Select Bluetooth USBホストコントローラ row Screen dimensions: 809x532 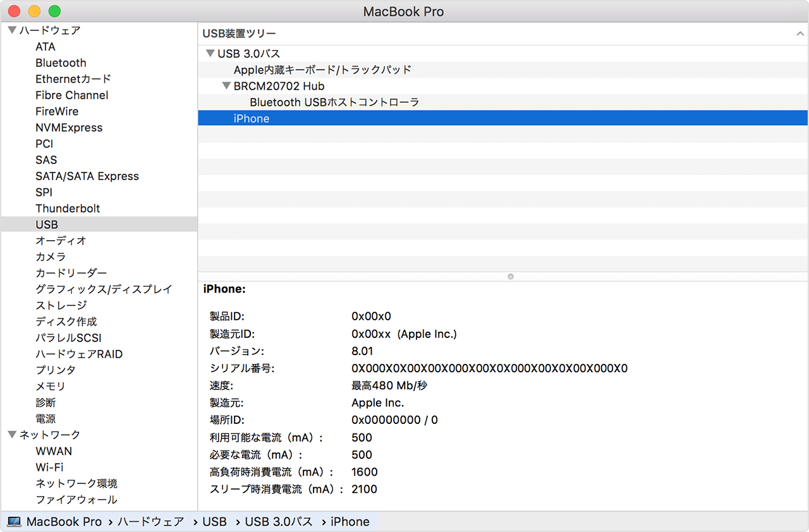pos(503,102)
